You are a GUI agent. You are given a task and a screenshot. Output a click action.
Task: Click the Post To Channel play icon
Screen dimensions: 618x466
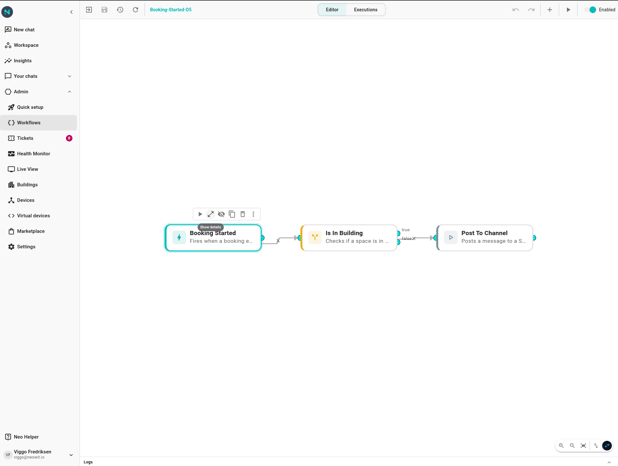coord(450,237)
